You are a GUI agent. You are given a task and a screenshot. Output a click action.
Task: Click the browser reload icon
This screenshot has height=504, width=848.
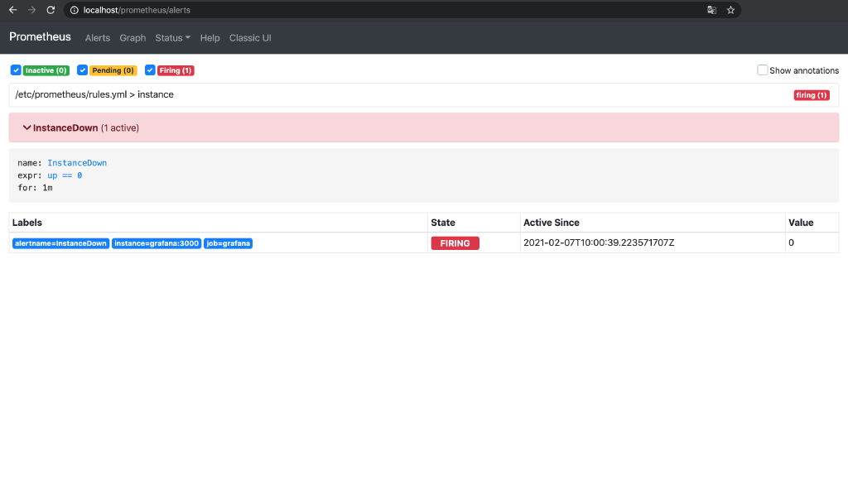point(50,10)
